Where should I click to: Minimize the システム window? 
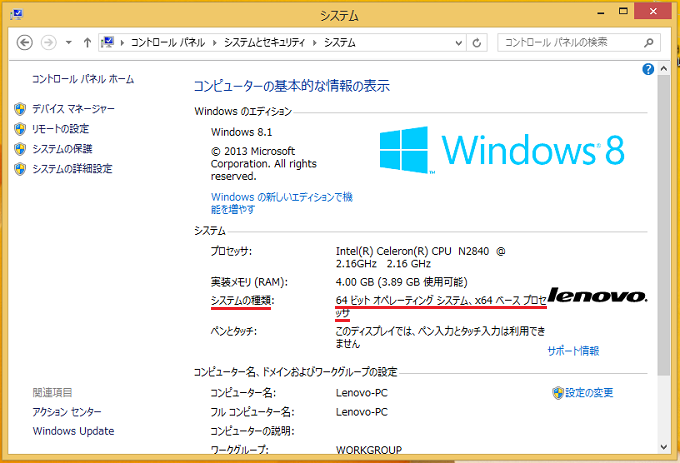[601, 13]
